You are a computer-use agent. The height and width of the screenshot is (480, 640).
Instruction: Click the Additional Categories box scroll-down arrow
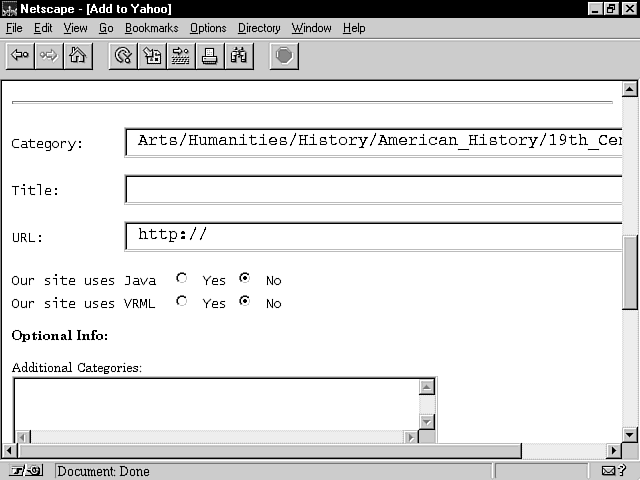click(427, 422)
